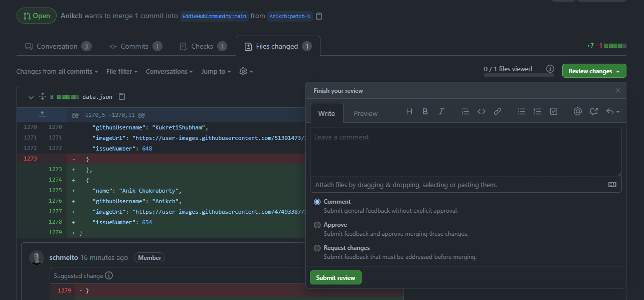
Task: Mention a user with the @ icon
Action: pyautogui.click(x=578, y=112)
